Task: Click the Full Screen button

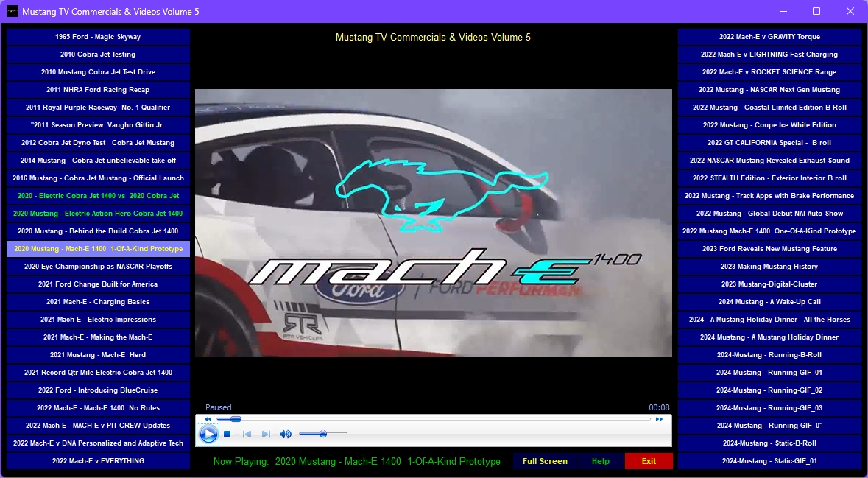Action: point(545,461)
